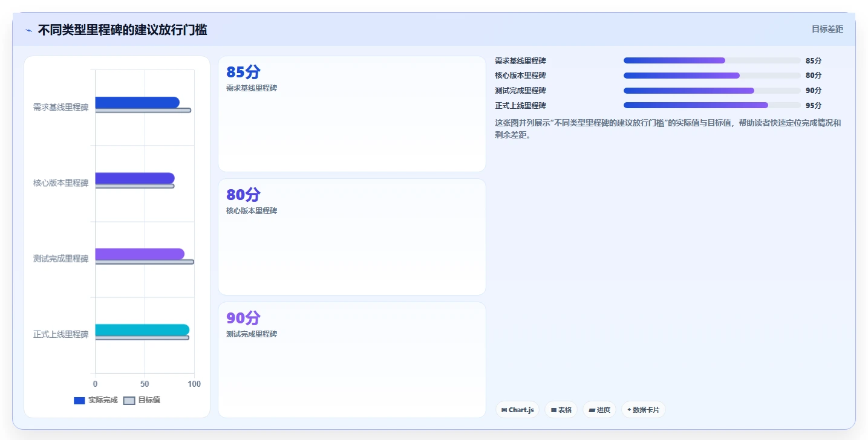Click the 测试完成里程碑 actual purple chart bar
This screenshot has height=440, width=868.
pos(140,254)
